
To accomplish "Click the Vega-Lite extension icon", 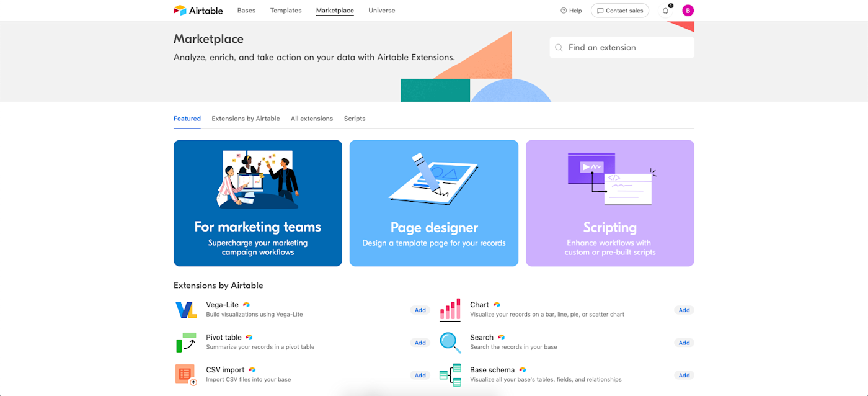I will [x=186, y=310].
